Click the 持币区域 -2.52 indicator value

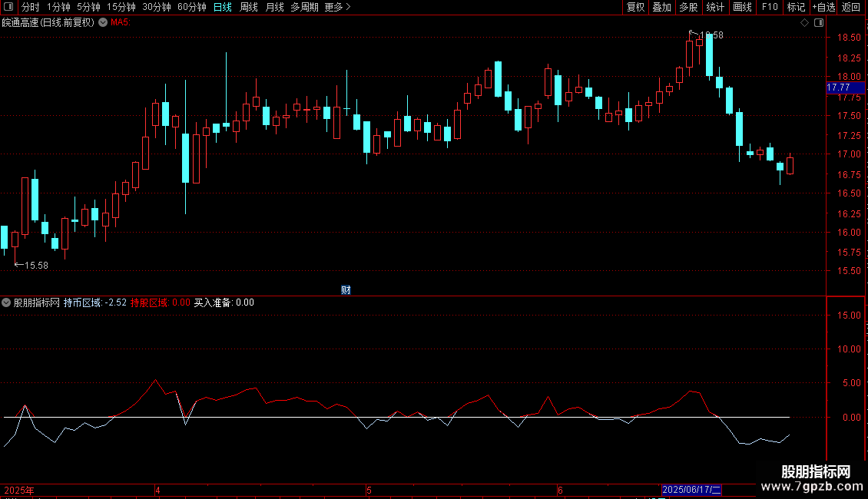tap(95, 302)
